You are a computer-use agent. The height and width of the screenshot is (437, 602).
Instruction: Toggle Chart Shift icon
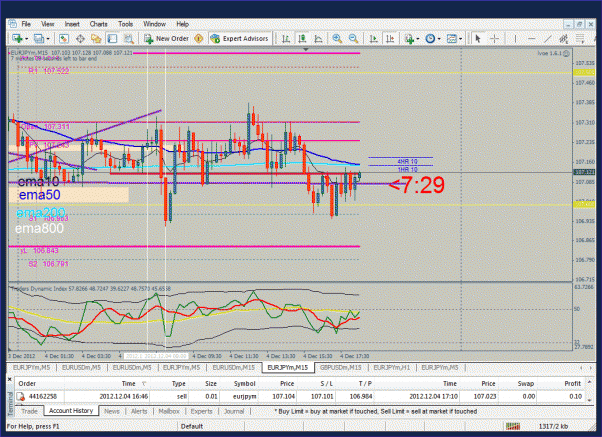(x=390, y=38)
